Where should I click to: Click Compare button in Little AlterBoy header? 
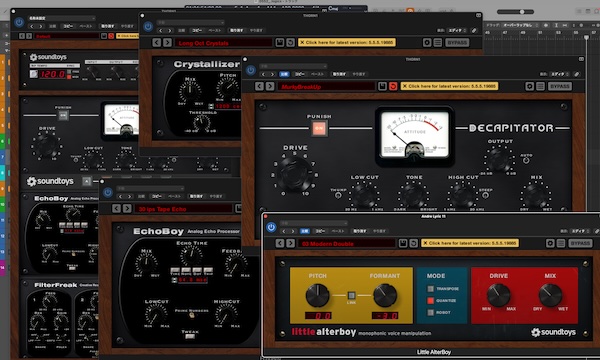(305, 231)
